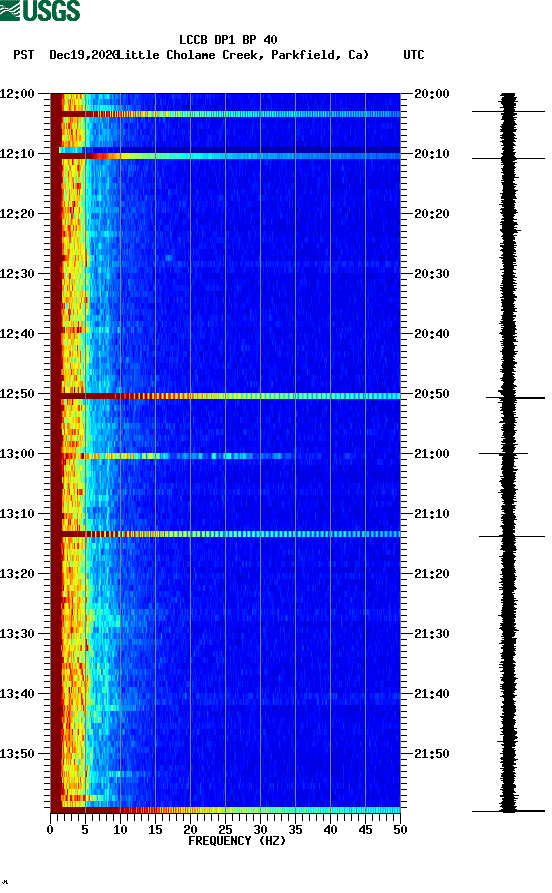The image size is (552, 893).
Task: Click the 40 Hz frequency axis label
Action: tap(330, 830)
